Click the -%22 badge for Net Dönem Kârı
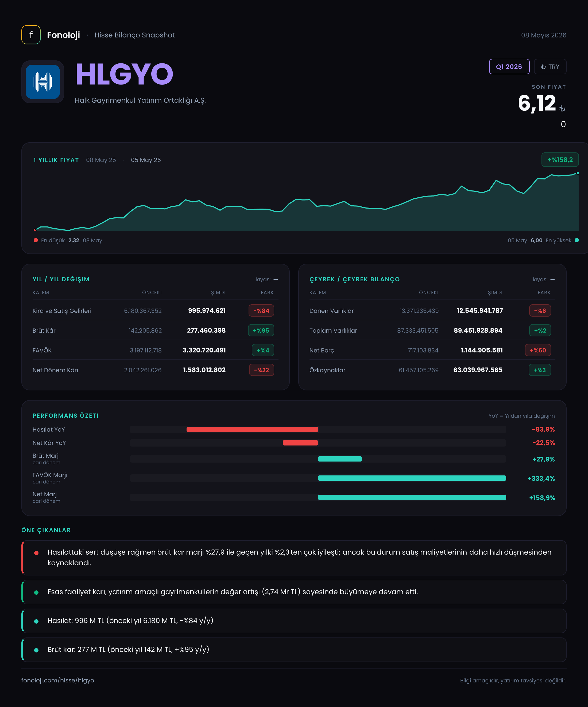The height and width of the screenshot is (707, 588). pos(261,370)
